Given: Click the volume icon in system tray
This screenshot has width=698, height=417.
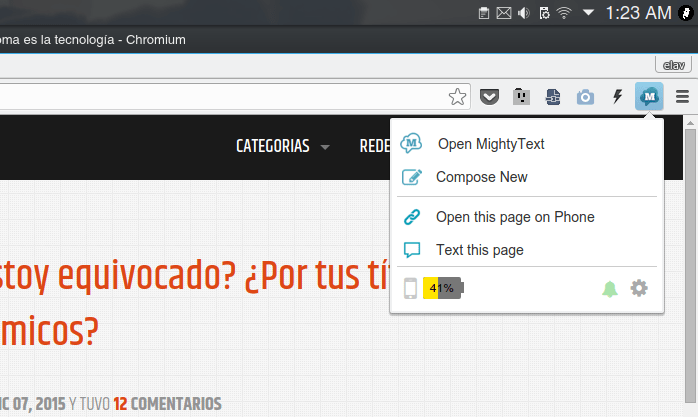Looking at the screenshot, I should point(523,13).
